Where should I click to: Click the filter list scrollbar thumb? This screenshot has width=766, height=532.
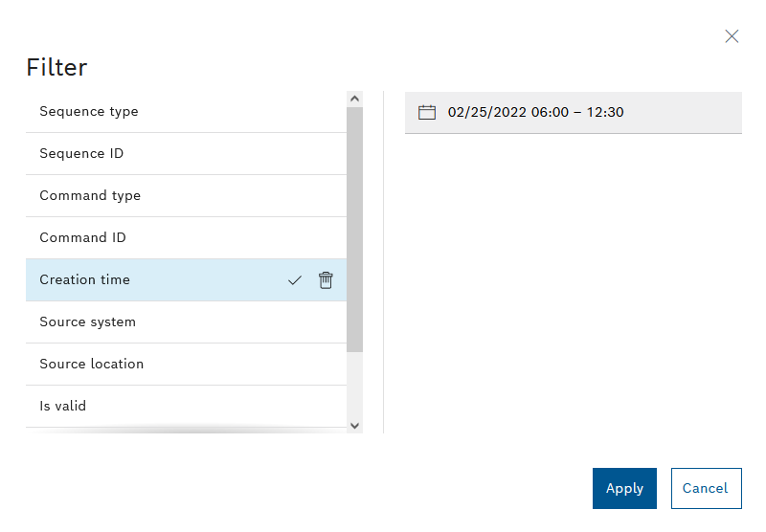click(354, 230)
